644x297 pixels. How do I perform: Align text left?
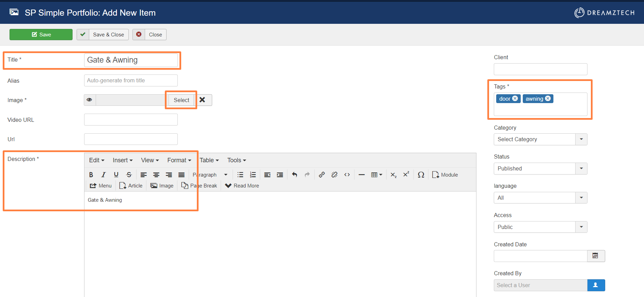pyautogui.click(x=144, y=175)
